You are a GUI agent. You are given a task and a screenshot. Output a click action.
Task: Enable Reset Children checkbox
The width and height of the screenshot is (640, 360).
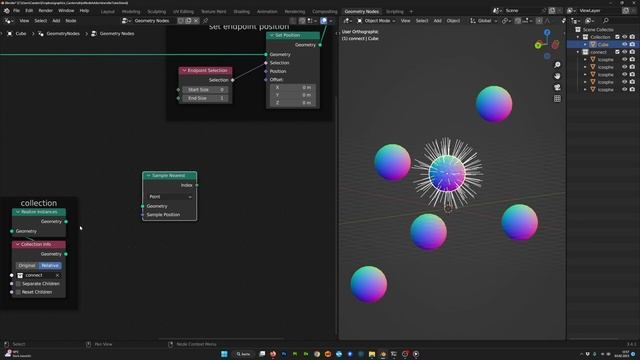tap(18, 292)
